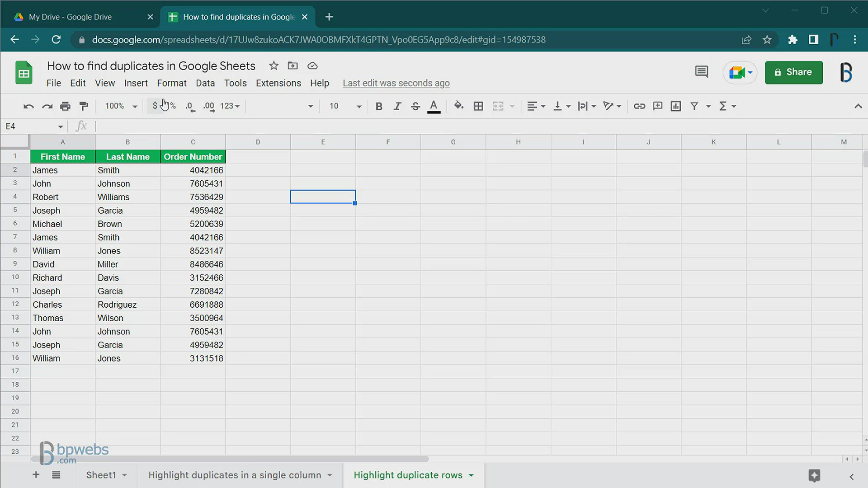Click Add sheet plus button
Screen dimensions: 868x488
pyautogui.click(x=36, y=475)
